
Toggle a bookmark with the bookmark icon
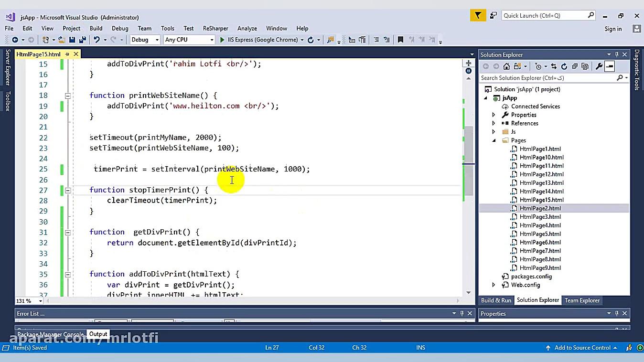[x=400, y=40]
